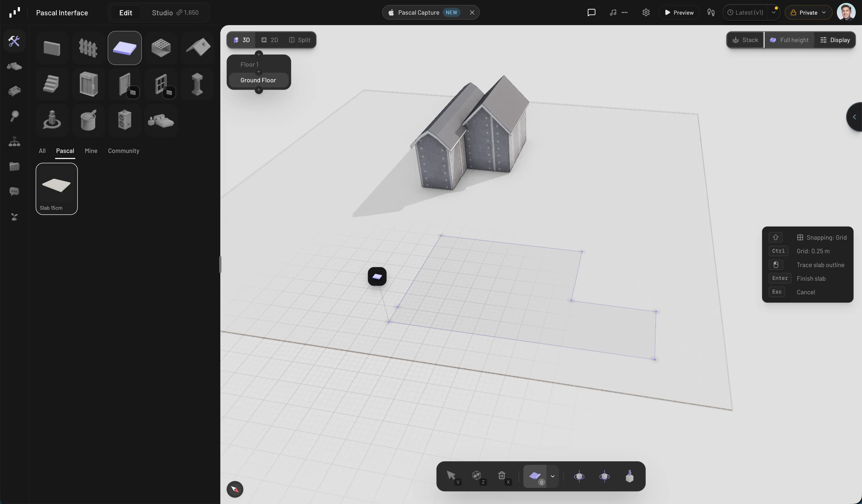Select the Slab tool in the build palette
The image size is (862, 504).
(x=125, y=48)
